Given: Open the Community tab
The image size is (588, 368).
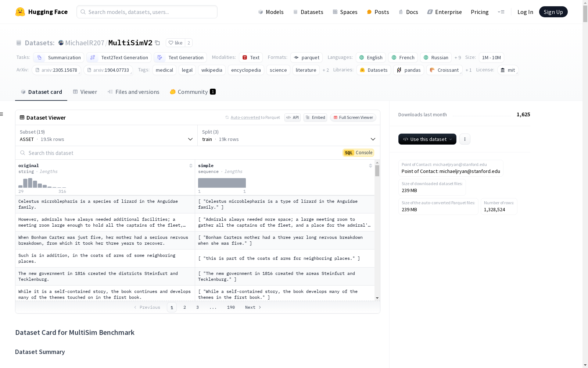Looking at the screenshot, I should [x=193, y=92].
